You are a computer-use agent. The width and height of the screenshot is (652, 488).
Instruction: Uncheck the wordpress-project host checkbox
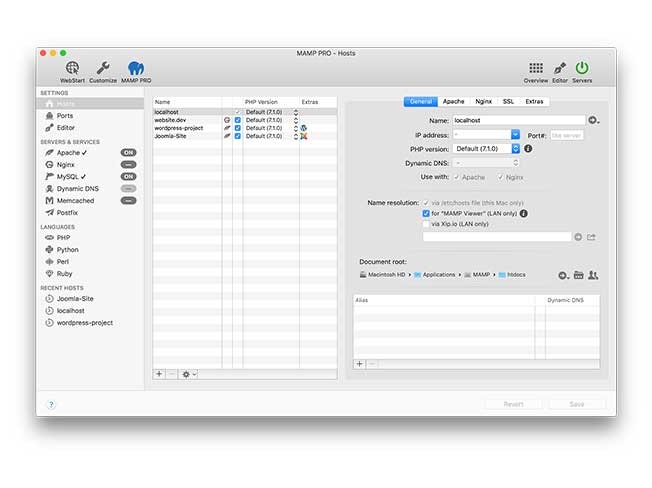(237, 128)
